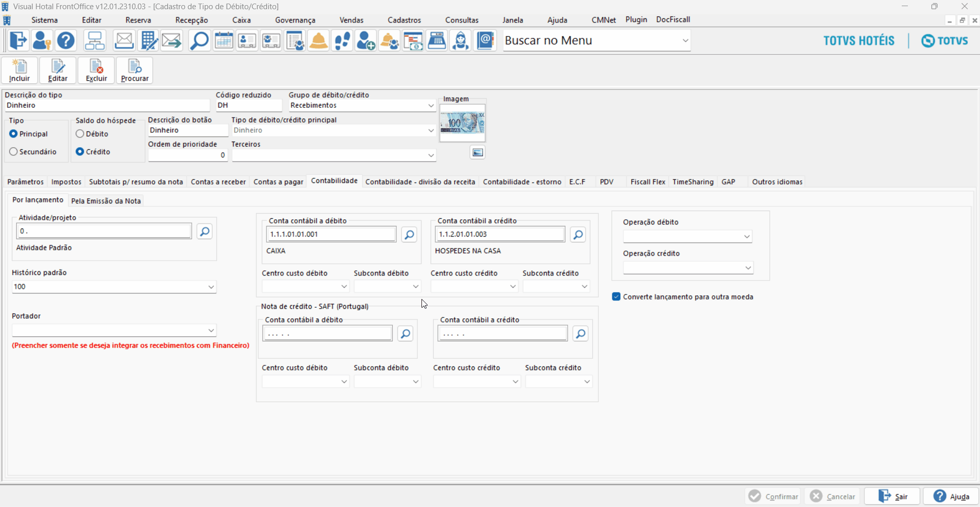
Task: Click the Incluir button
Action: 19,71
